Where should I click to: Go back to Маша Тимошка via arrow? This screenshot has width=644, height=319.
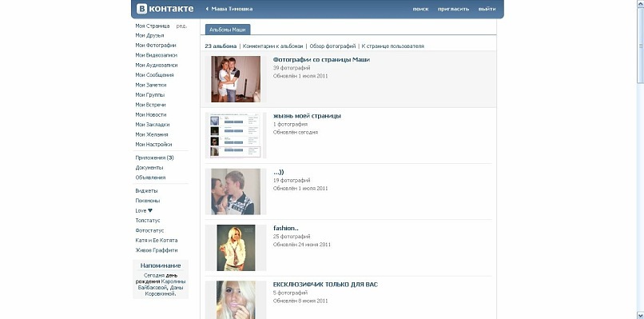click(x=208, y=9)
